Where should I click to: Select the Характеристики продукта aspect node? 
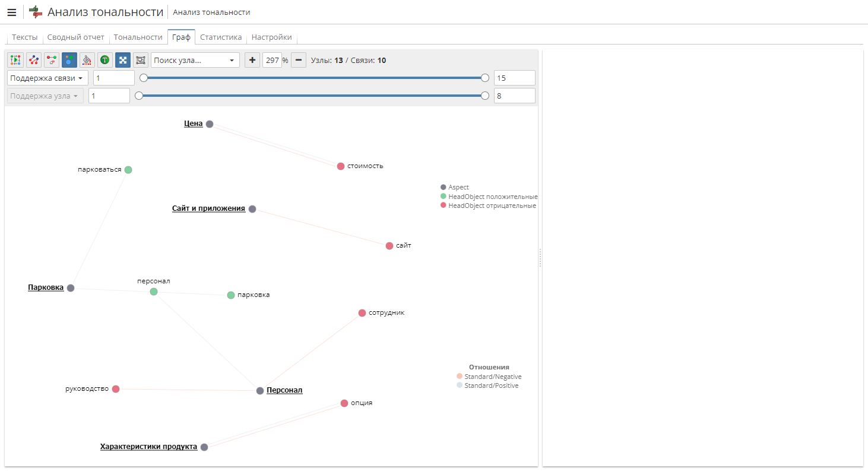204,447
